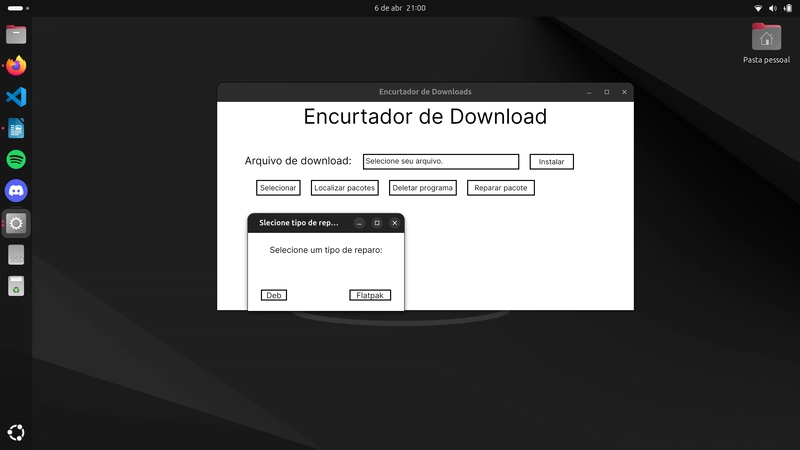Click the Reparar pacote button

(x=501, y=188)
